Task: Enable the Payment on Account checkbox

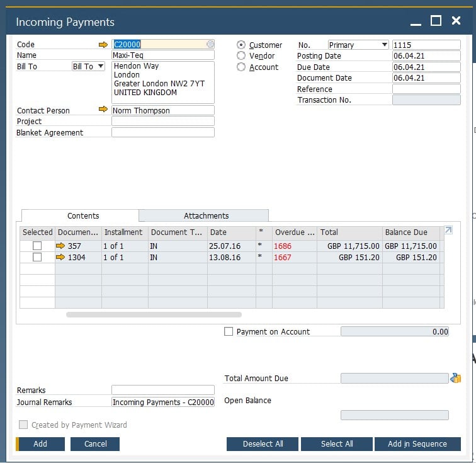Action: click(x=229, y=331)
